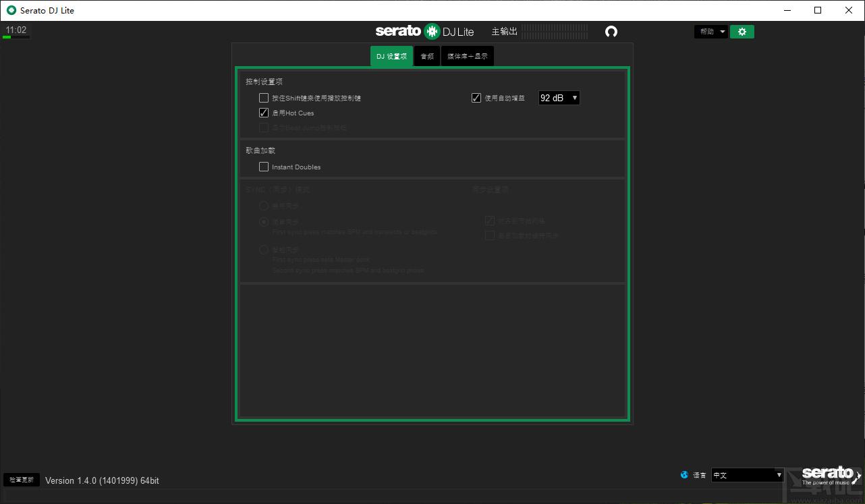Viewport: 865px width, 504px height.
Task: Click the Serato app icon in title bar
Action: pyautogui.click(x=11, y=10)
